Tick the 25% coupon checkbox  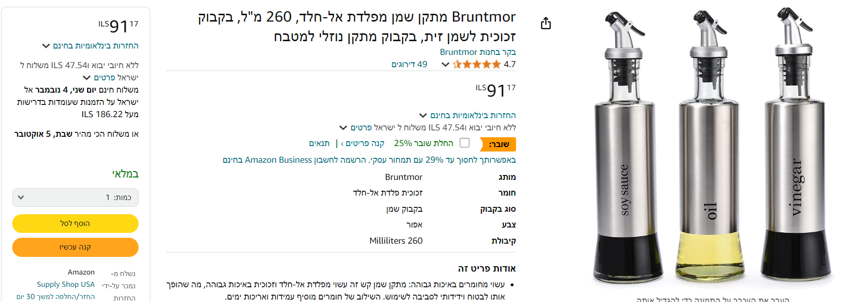click(x=465, y=143)
